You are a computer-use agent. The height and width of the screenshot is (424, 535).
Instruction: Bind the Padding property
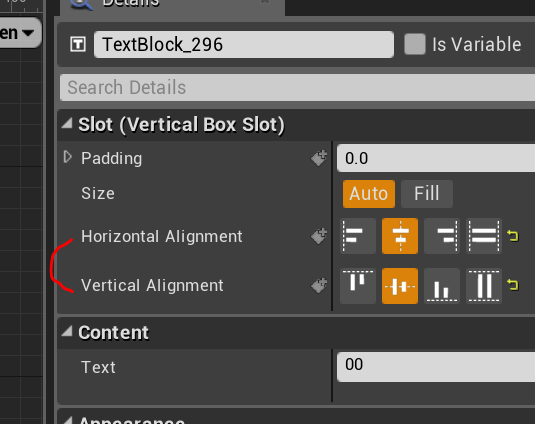tap(319, 158)
